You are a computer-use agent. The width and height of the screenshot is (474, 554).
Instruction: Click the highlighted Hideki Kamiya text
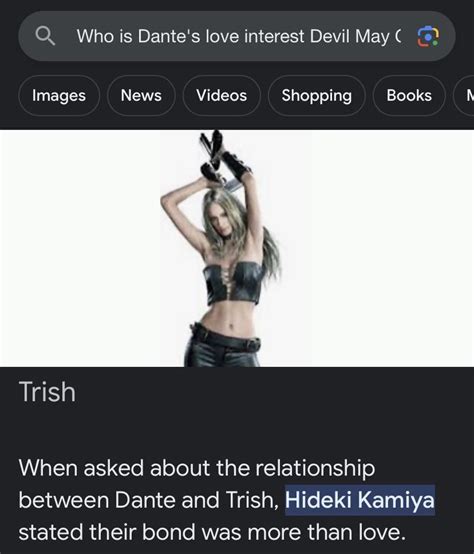[360, 500]
